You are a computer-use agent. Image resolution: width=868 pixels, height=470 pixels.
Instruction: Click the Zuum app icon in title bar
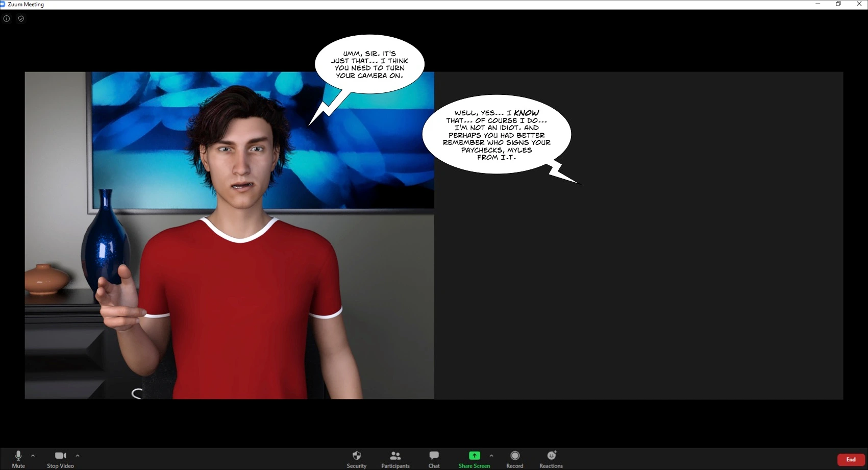pos(3,4)
